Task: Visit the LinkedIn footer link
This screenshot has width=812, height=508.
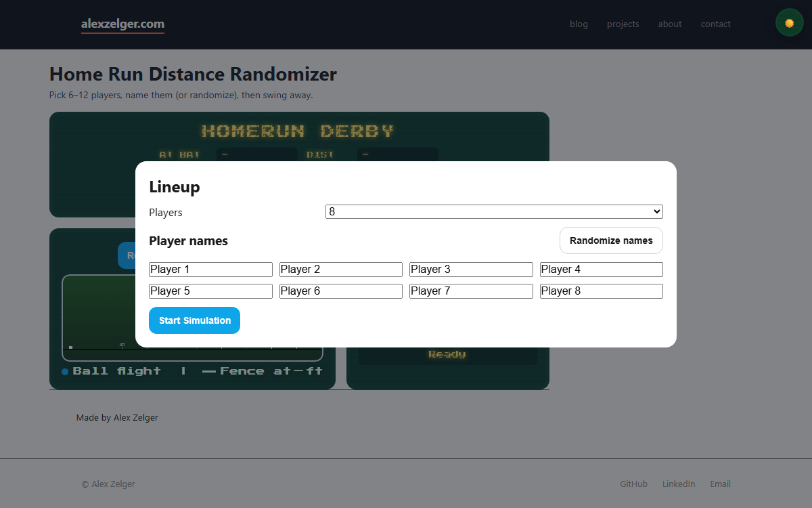Action: coord(679,484)
